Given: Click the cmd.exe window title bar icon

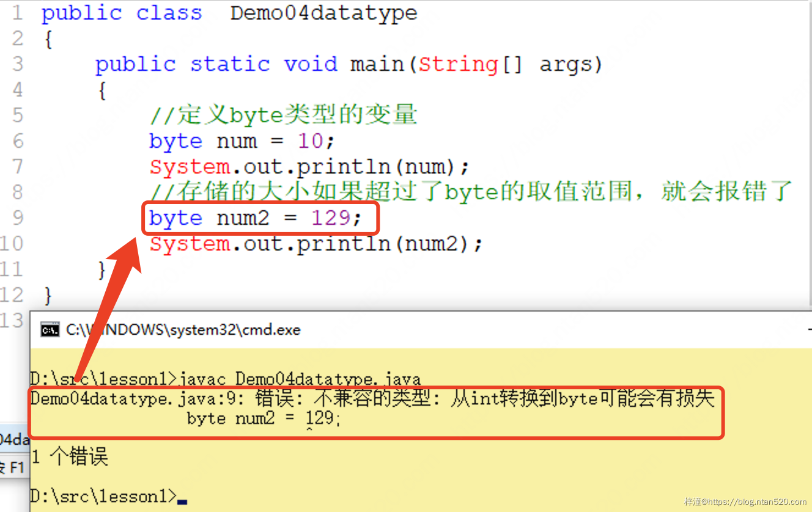Looking at the screenshot, I should (50, 330).
